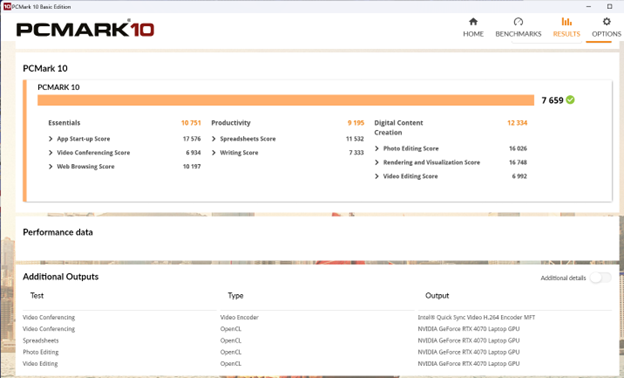Viewport: 624px width, 378px height.
Task: Expand Rendering and Visualization Score
Action: [377, 162]
